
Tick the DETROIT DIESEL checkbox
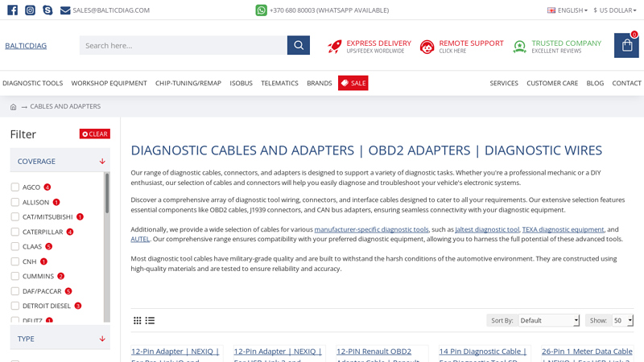pos(15,306)
